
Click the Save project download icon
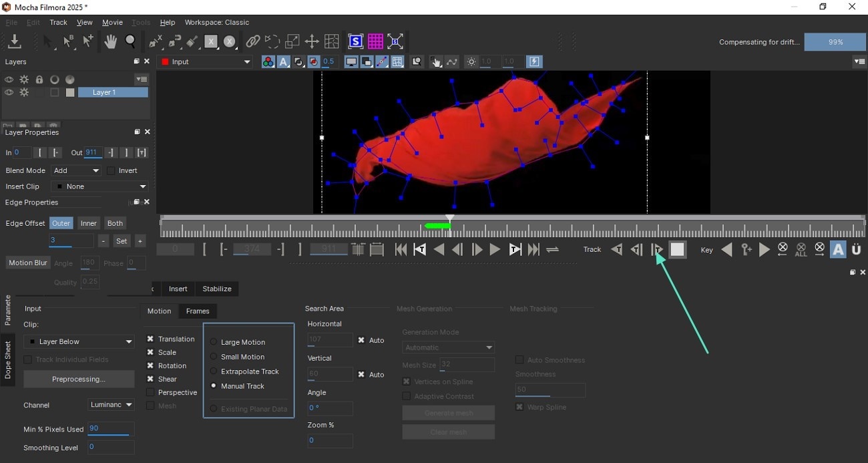pos(14,41)
